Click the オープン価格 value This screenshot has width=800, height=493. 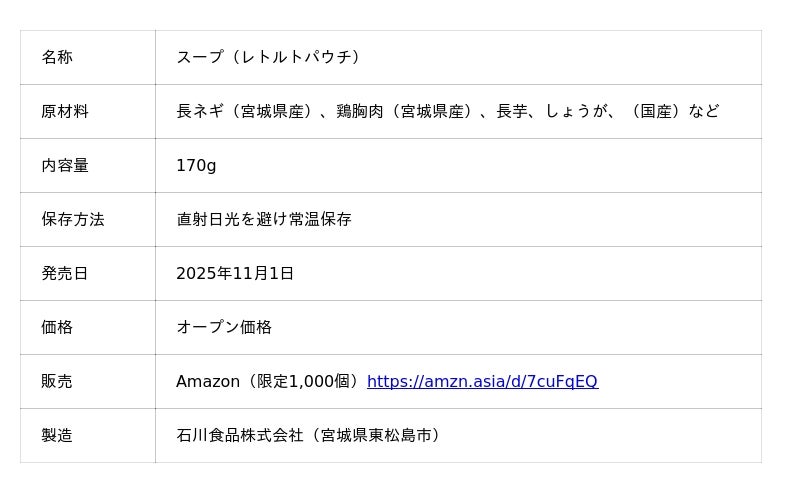(224, 327)
